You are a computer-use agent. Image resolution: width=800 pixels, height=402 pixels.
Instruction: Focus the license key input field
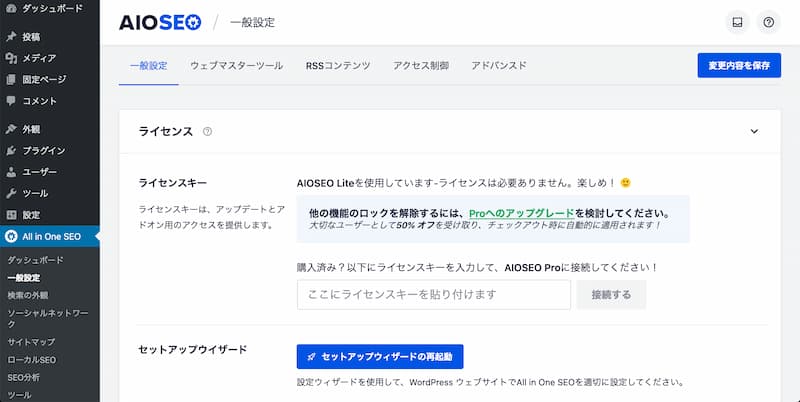coord(434,294)
